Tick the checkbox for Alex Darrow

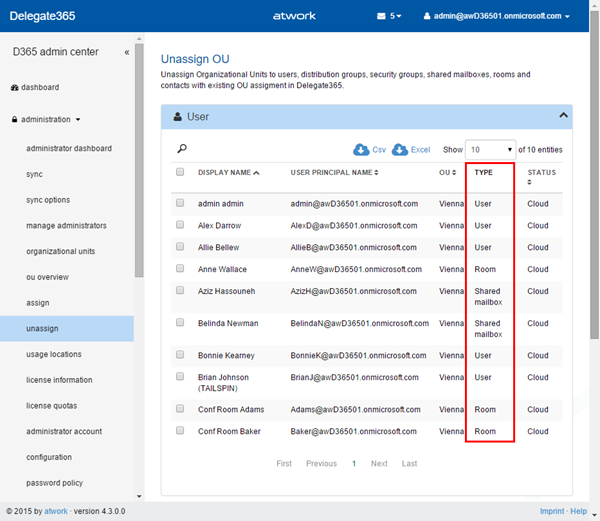pos(180,225)
